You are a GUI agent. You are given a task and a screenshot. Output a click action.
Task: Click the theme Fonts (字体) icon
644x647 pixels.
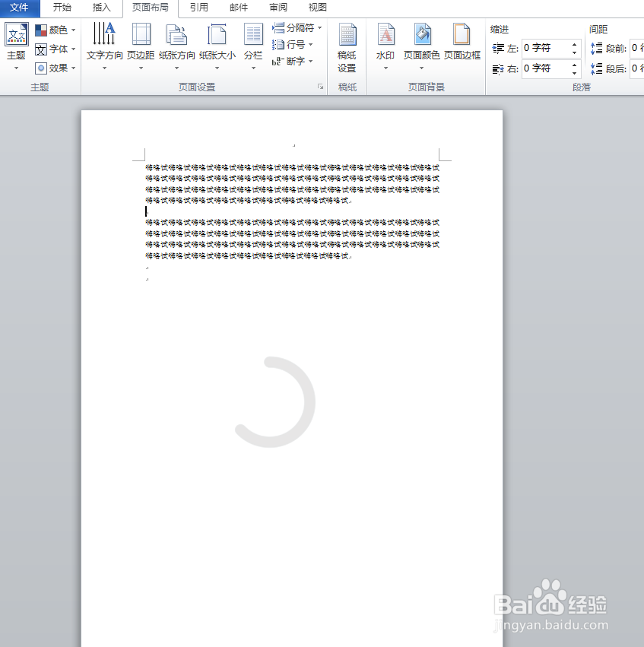pyautogui.click(x=41, y=49)
